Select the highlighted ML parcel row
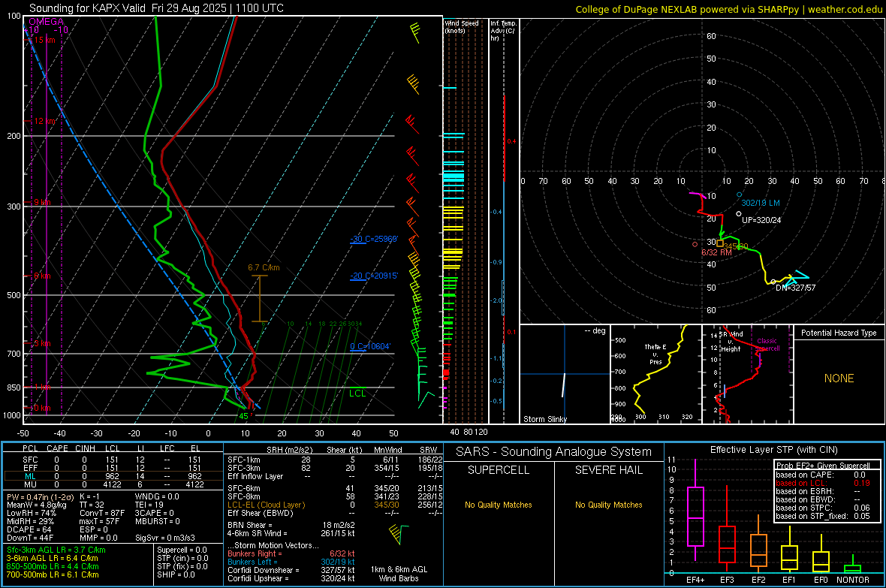The height and width of the screenshot is (588, 886). coord(112,476)
